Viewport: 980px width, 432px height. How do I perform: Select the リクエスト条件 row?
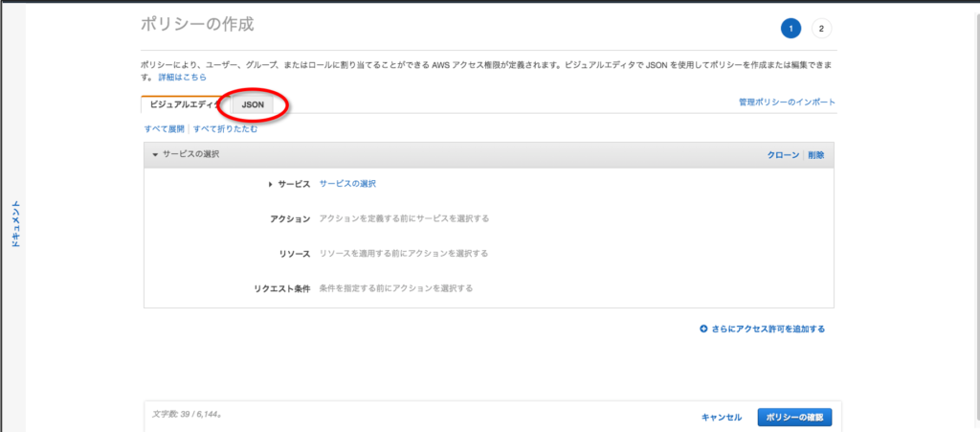tap(282, 287)
